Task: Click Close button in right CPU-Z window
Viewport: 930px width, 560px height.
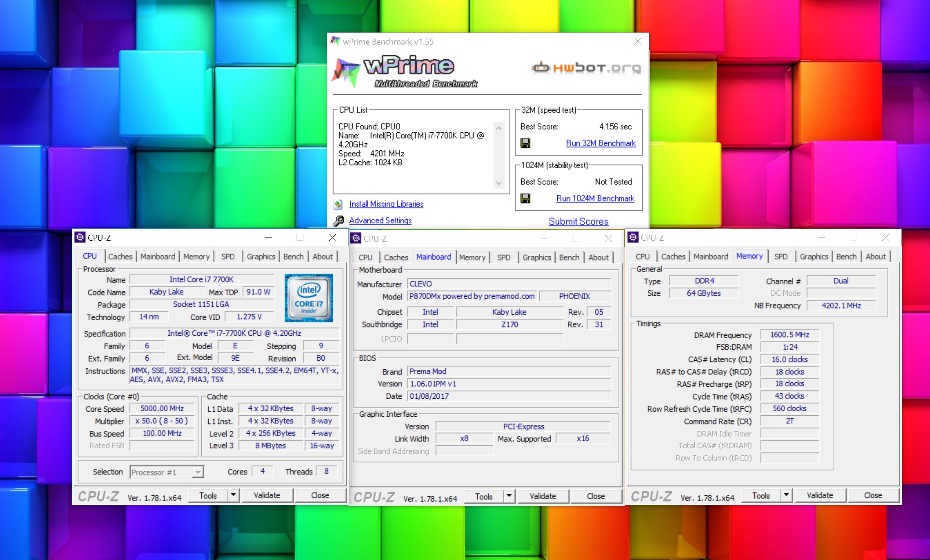Action: coord(873,495)
